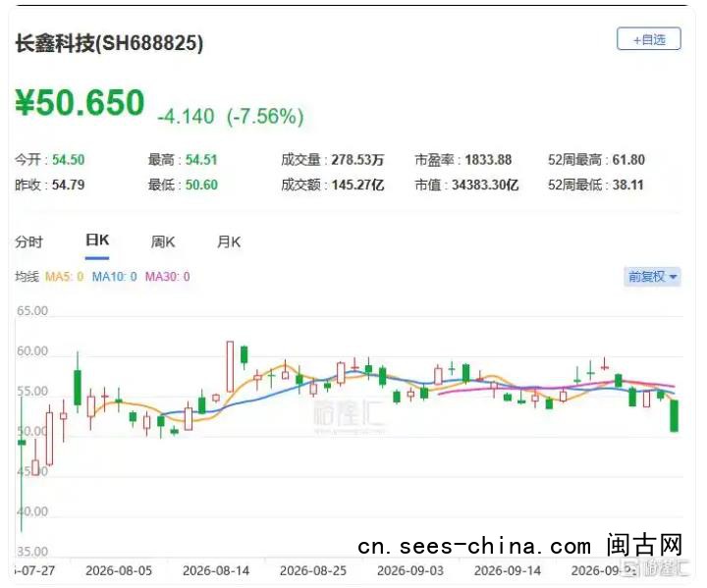Click the 2026-09-14 date axis label
This screenshot has width=707, height=588.
tap(508, 571)
